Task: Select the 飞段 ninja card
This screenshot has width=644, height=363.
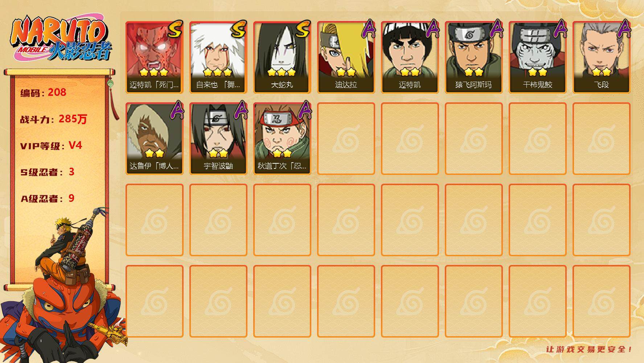Action: pos(601,57)
